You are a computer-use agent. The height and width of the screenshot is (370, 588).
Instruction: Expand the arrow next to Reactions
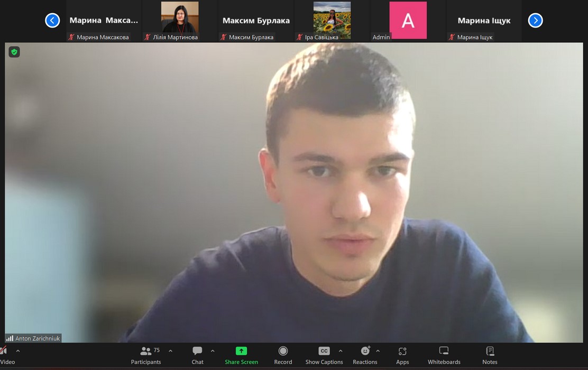(378, 351)
